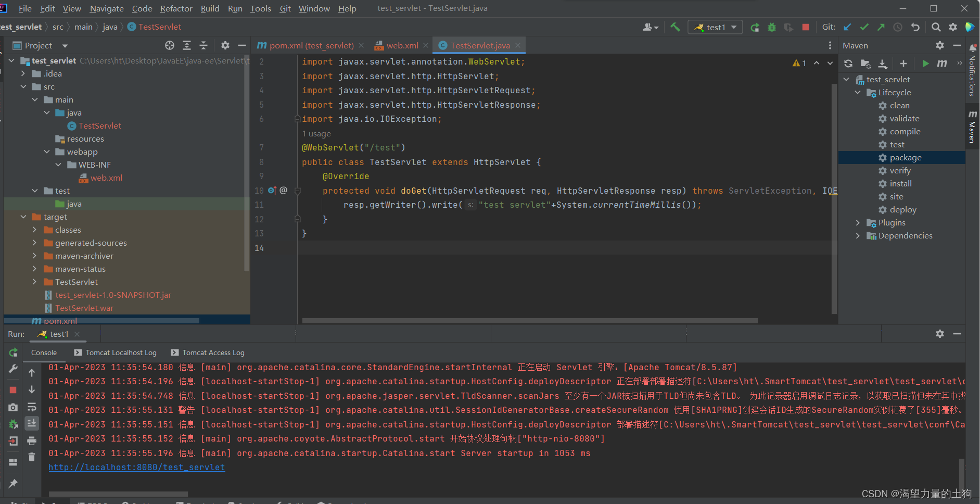This screenshot has height=504, width=980.
Task: Open IDE settings gear in the top toolbar
Action: [953, 27]
